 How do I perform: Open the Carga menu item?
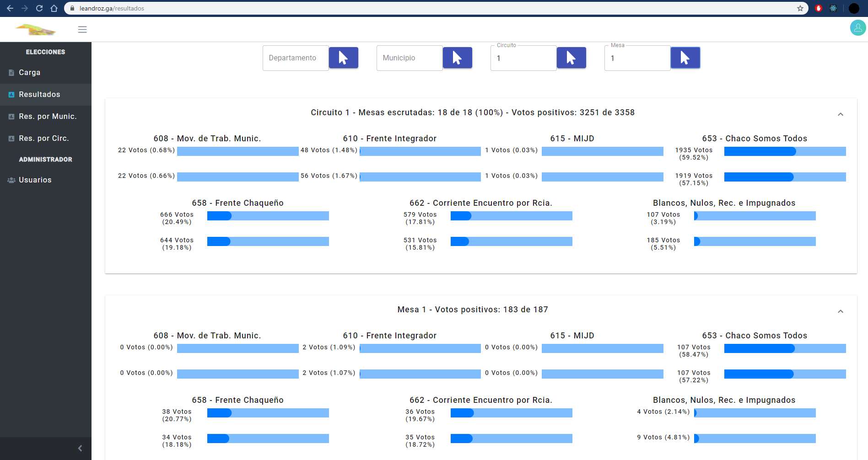click(46, 73)
